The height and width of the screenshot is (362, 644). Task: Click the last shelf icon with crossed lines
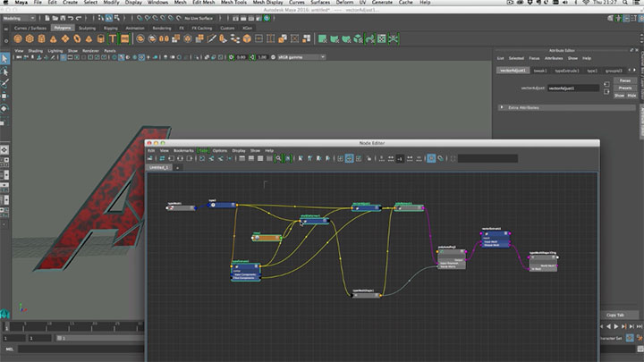click(x=394, y=39)
